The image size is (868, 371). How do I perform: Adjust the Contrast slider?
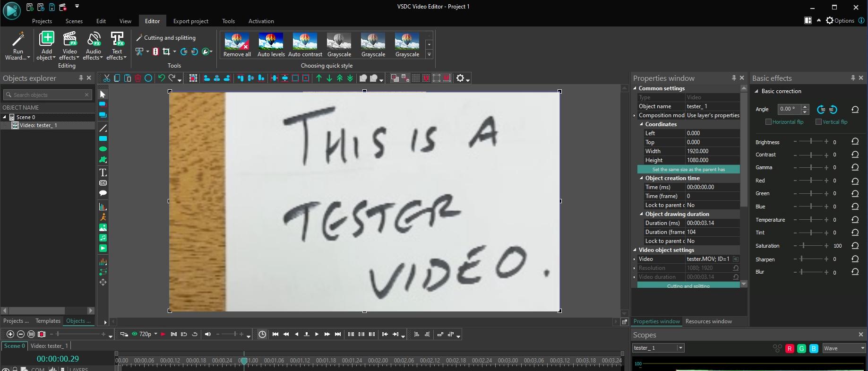811,155
